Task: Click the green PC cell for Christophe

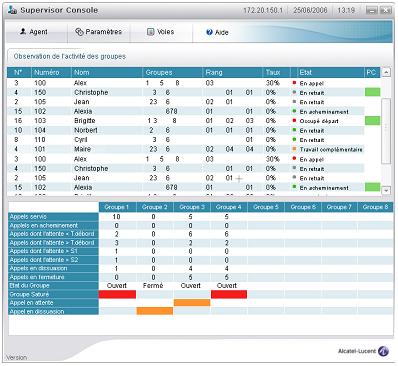Action: pos(372,92)
